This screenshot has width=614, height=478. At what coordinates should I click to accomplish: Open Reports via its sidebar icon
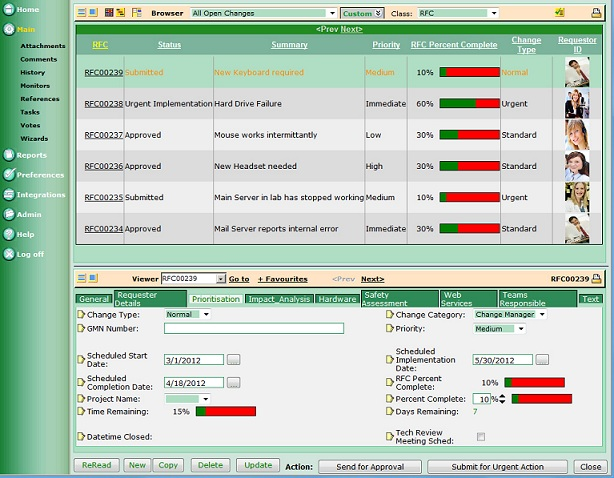(x=9, y=155)
